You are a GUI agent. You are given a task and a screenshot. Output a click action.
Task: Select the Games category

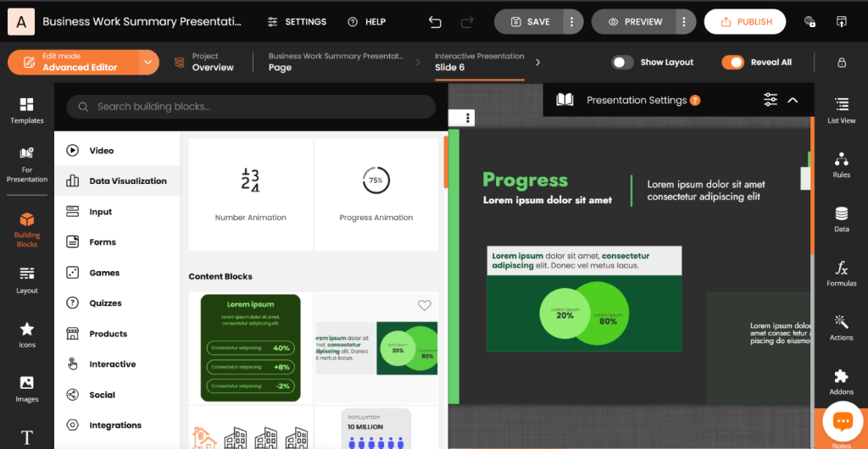tap(117, 273)
